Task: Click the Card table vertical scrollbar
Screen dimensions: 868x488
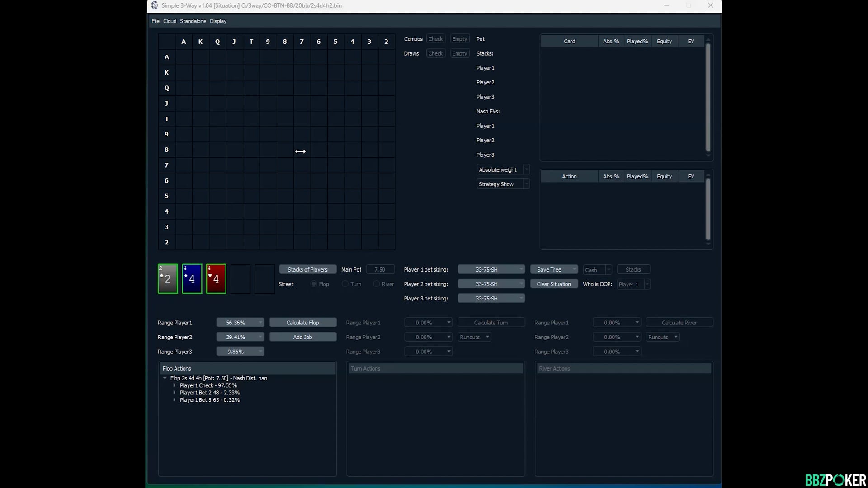Action: click(708, 97)
